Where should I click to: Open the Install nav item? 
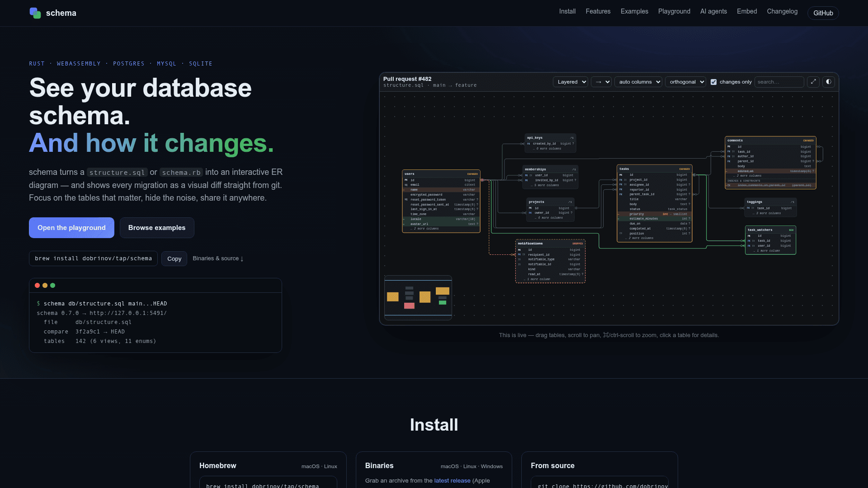[x=567, y=11]
